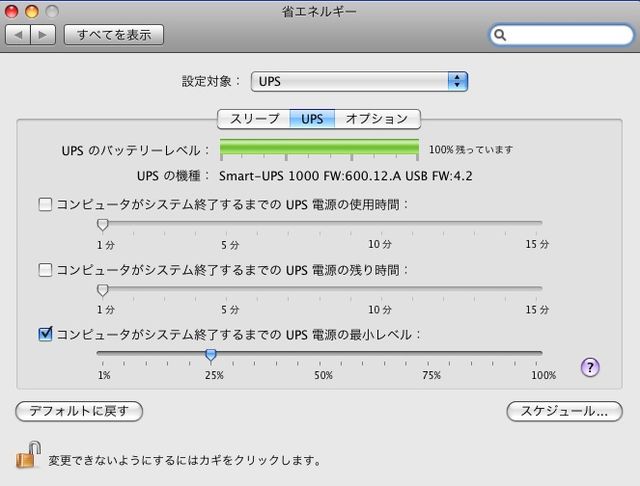Image resolution: width=640 pixels, height=486 pixels.
Task: Click the gray zoom window button
Action: pyautogui.click(x=52, y=11)
